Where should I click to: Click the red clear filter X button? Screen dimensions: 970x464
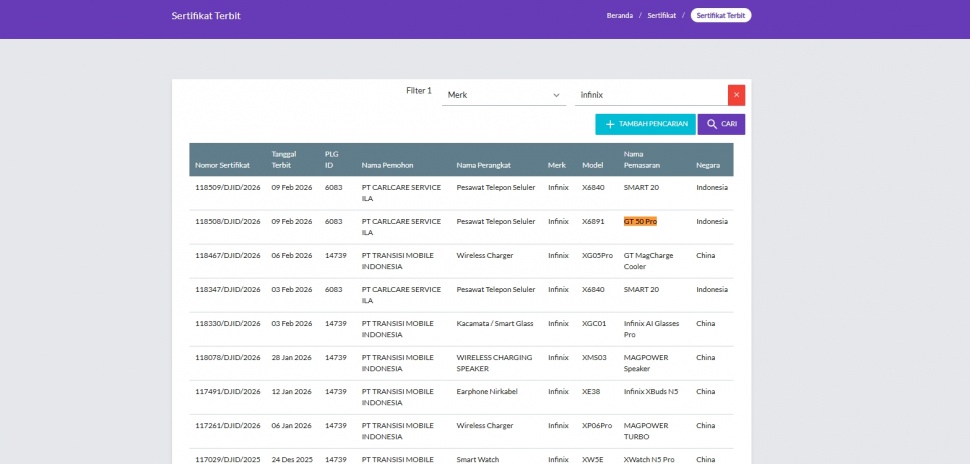click(736, 95)
